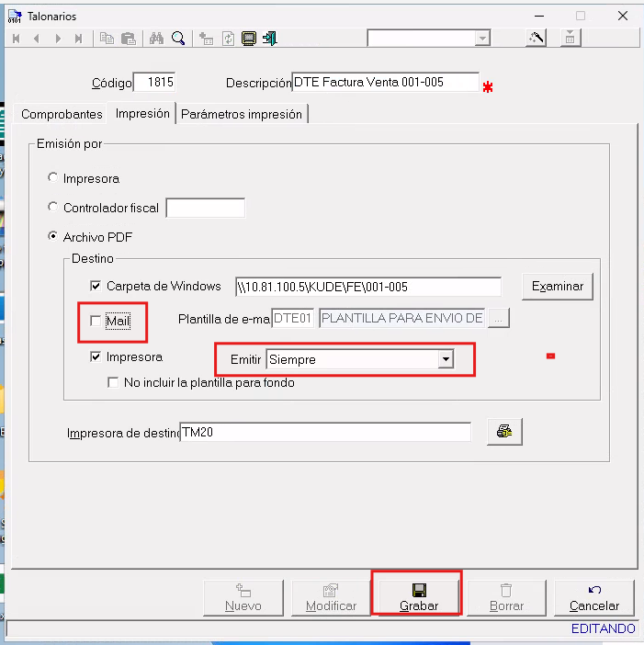Check No incluir la plantilla para fondo
The height and width of the screenshot is (645, 644).
pyautogui.click(x=114, y=382)
